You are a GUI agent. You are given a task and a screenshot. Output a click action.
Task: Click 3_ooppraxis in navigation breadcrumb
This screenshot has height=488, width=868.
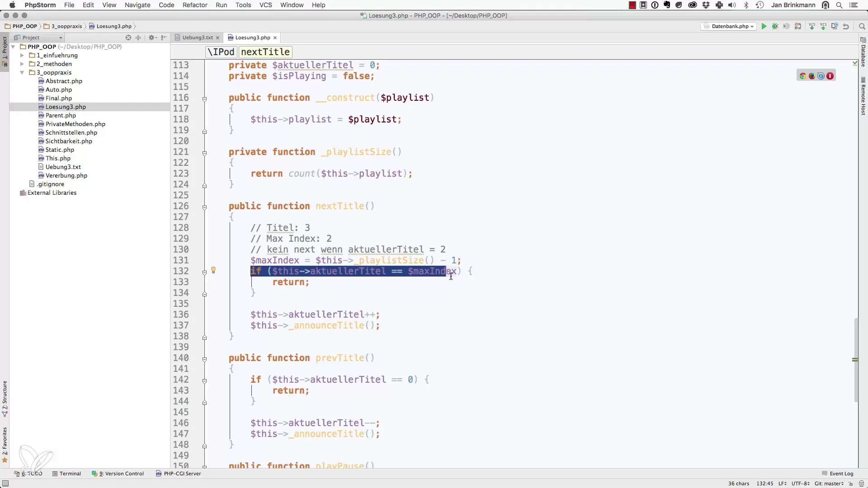(63, 26)
